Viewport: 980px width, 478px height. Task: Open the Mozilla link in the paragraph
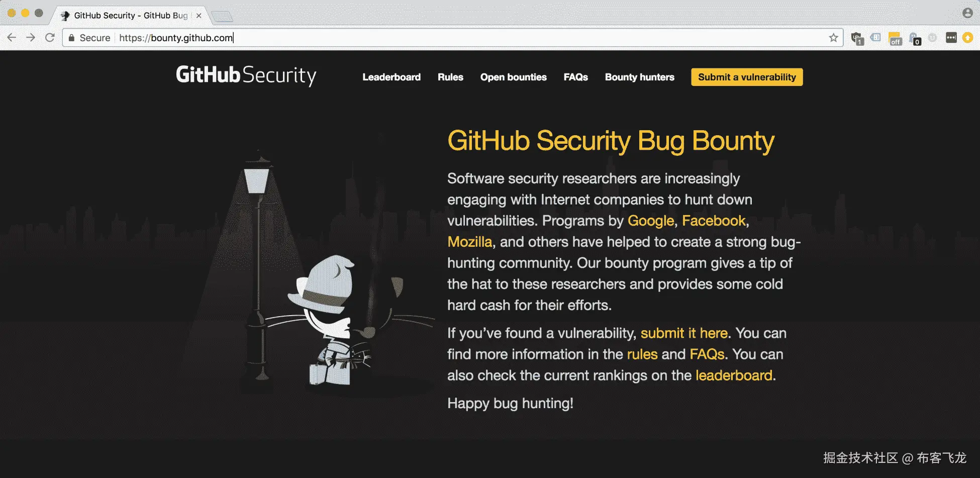pyautogui.click(x=469, y=242)
